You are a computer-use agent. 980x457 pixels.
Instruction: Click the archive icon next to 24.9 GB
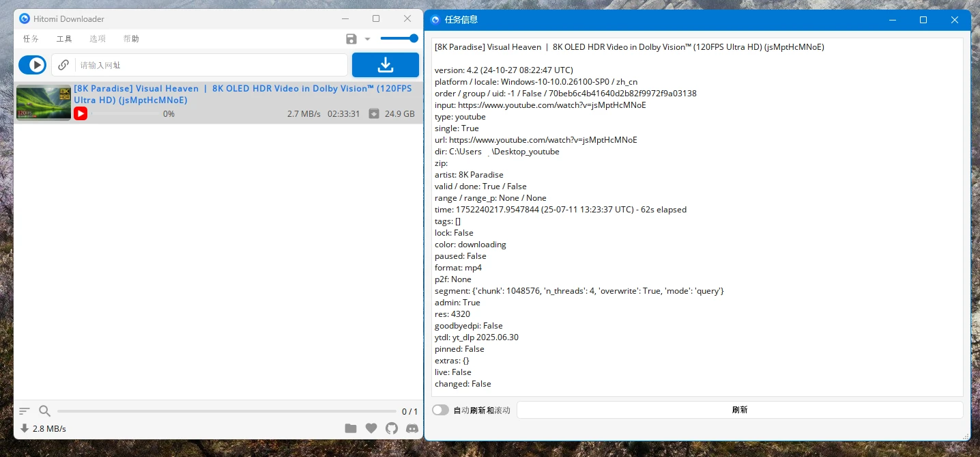pos(374,114)
